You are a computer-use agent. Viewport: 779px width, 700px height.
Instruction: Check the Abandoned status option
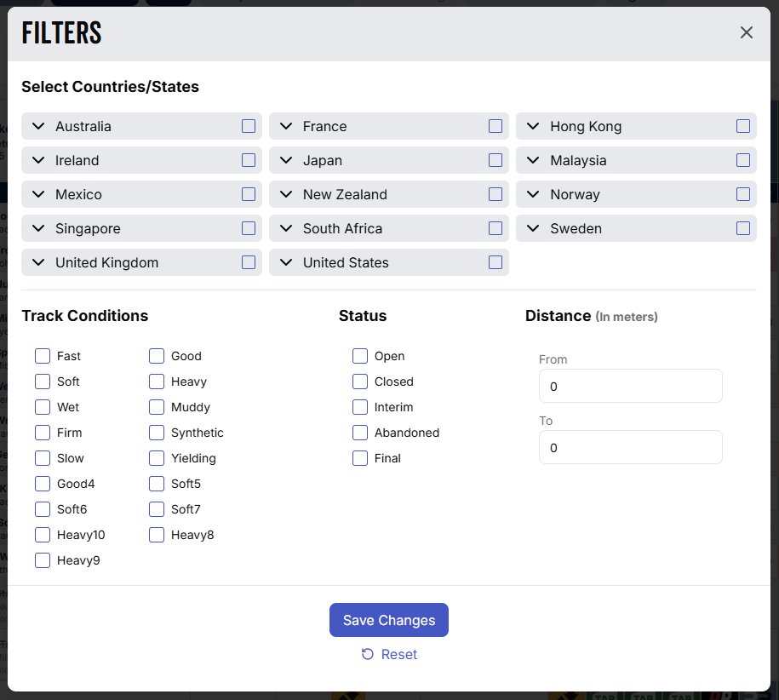pos(360,433)
